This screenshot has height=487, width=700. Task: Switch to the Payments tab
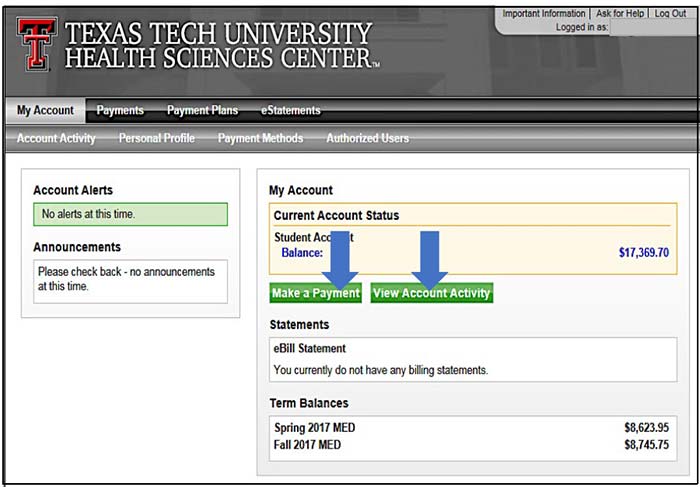tap(120, 110)
